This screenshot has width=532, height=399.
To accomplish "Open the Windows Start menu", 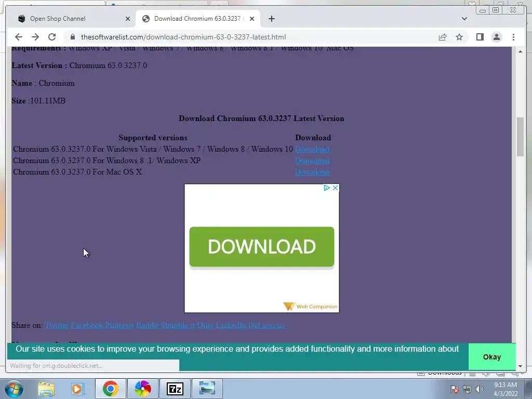I will pyautogui.click(x=14, y=389).
